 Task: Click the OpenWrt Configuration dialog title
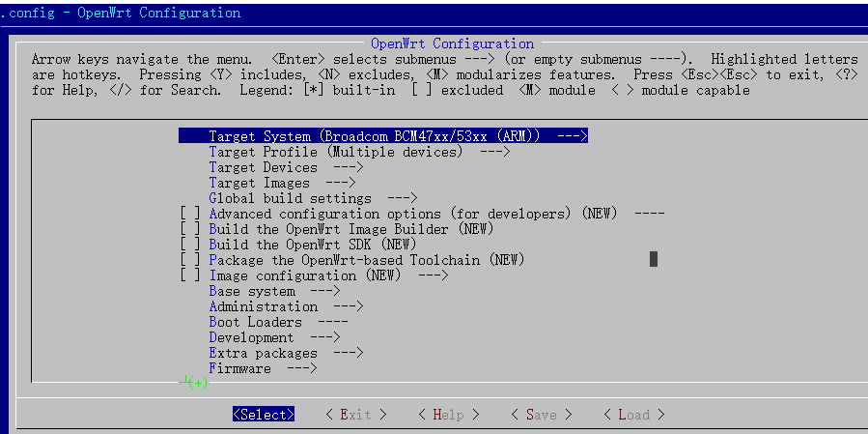(452, 43)
